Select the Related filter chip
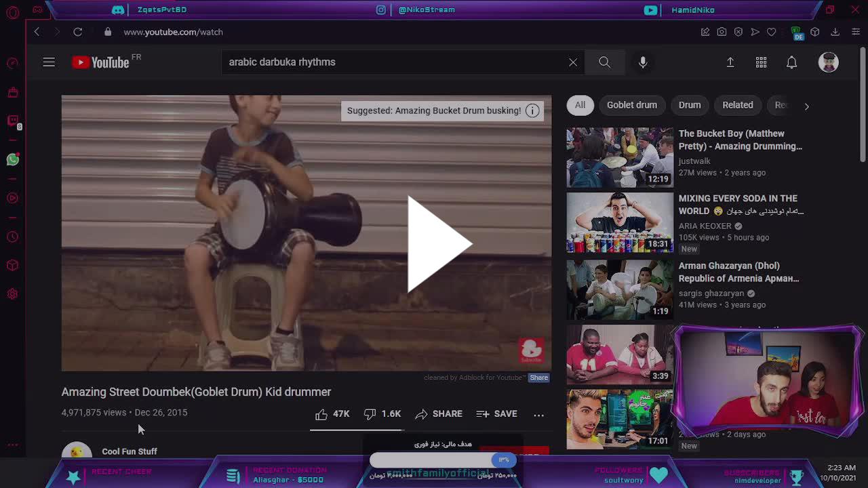Screen dimensions: 868x488 coord(737,105)
